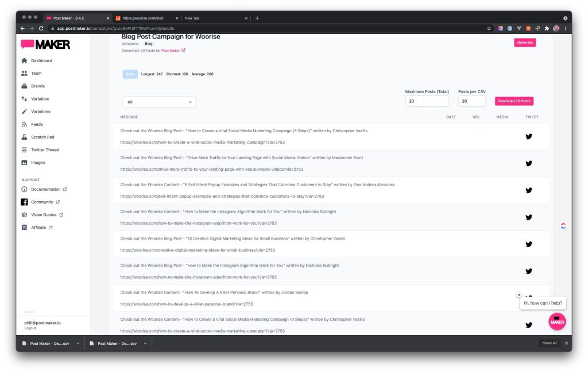
Task: Open the Feeds section
Action: tap(32, 124)
